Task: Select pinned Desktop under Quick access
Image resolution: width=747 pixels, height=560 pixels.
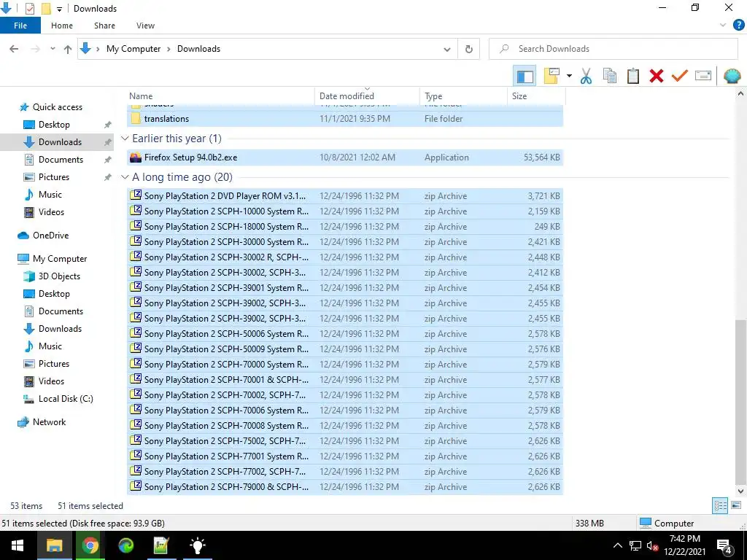Action: click(54, 125)
